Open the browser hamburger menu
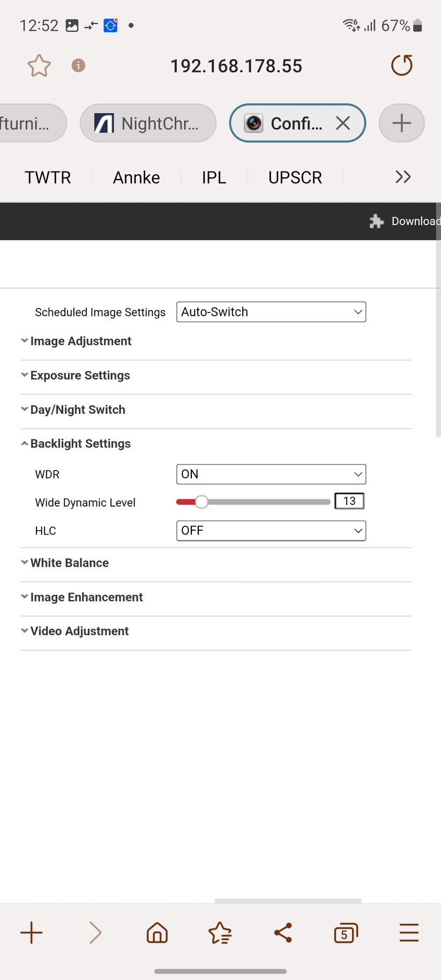The height and width of the screenshot is (980, 441). click(408, 933)
